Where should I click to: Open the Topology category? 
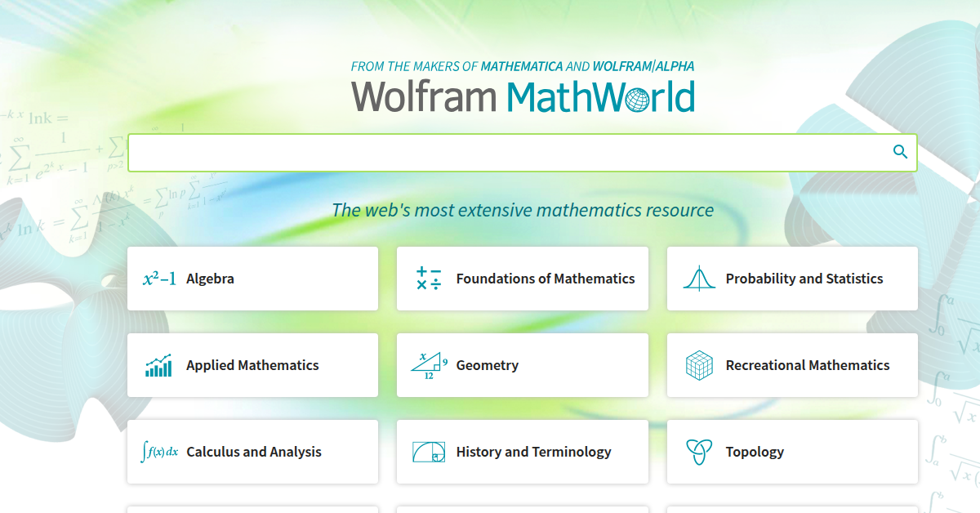755,452
